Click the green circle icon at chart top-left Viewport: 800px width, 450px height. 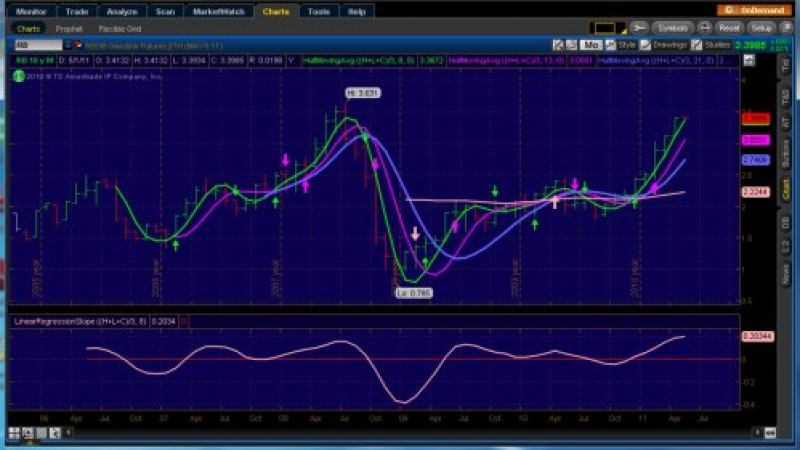tap(19, 76)
